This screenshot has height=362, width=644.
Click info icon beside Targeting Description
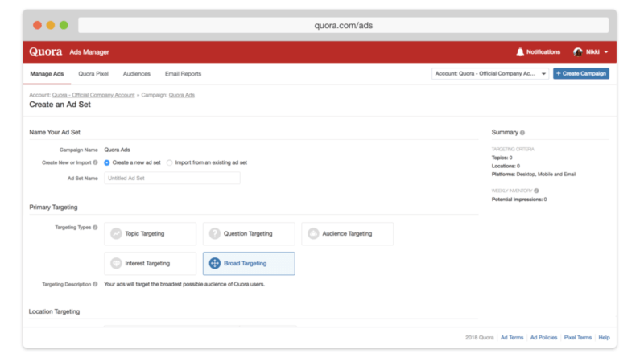pos(95,284)
